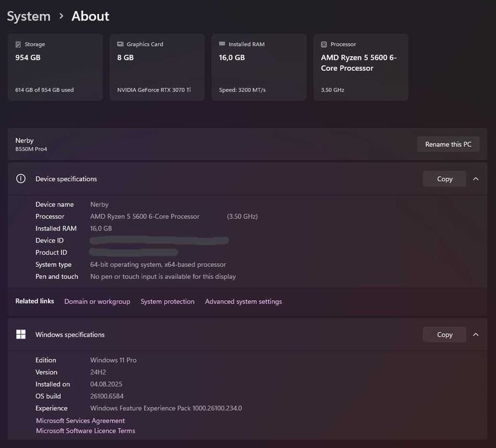Viewport: 496px width, 448px height.
Task: Copy the Device specifications
Action: 444,179
